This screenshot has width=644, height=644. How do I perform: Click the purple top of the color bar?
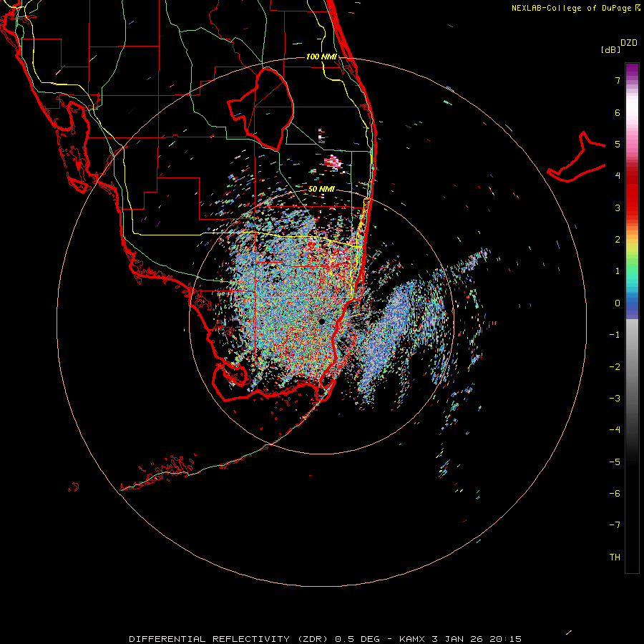(632, 70)
